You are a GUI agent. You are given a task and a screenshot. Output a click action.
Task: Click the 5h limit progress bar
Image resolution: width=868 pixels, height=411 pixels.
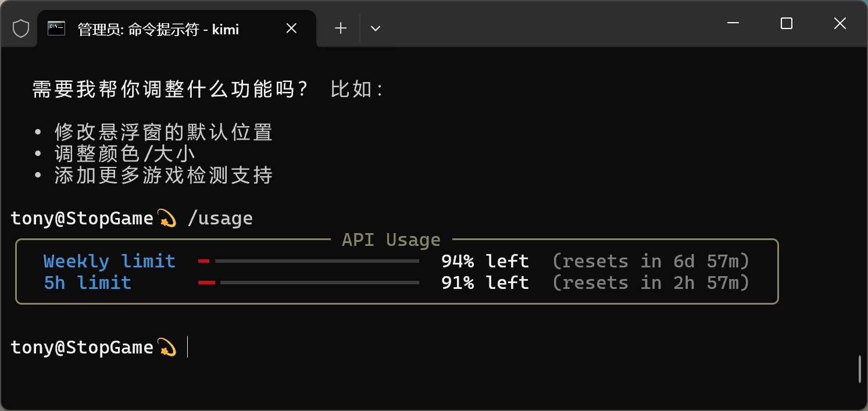tap(309, 283)
